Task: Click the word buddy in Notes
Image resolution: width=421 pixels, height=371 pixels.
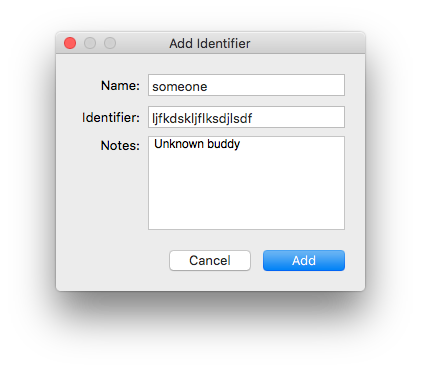Action: point(223,144)
